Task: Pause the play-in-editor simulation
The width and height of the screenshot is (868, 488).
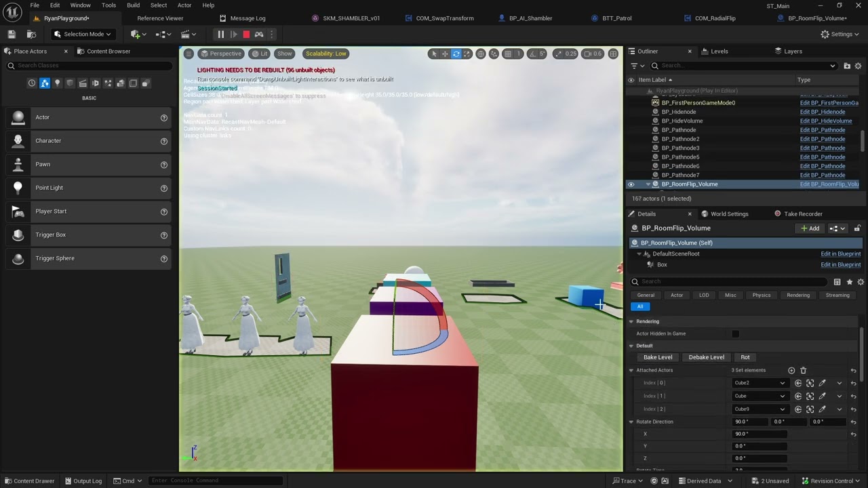Action: click(220, 34)
